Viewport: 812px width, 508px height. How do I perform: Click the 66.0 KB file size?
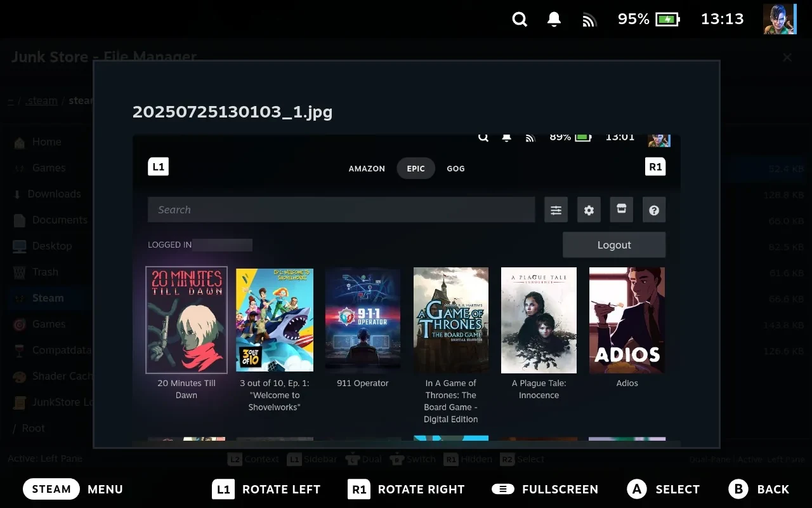point(785,221)
